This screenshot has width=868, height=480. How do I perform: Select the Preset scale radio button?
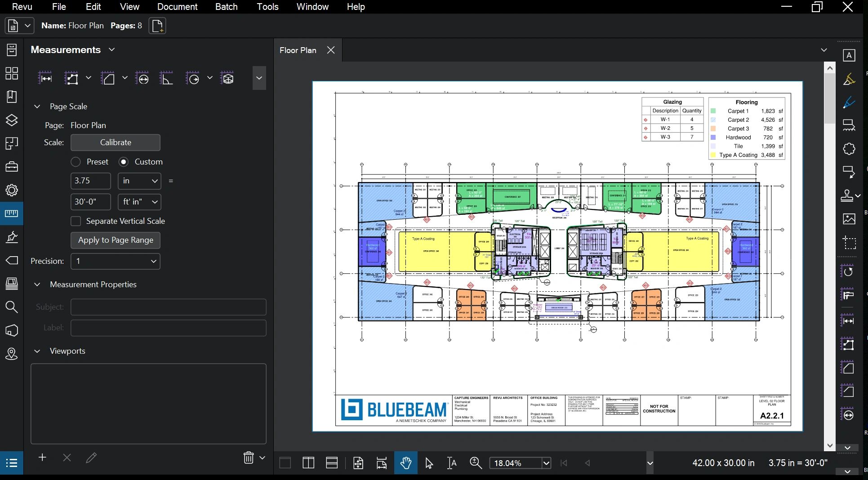tap(76, 162)
